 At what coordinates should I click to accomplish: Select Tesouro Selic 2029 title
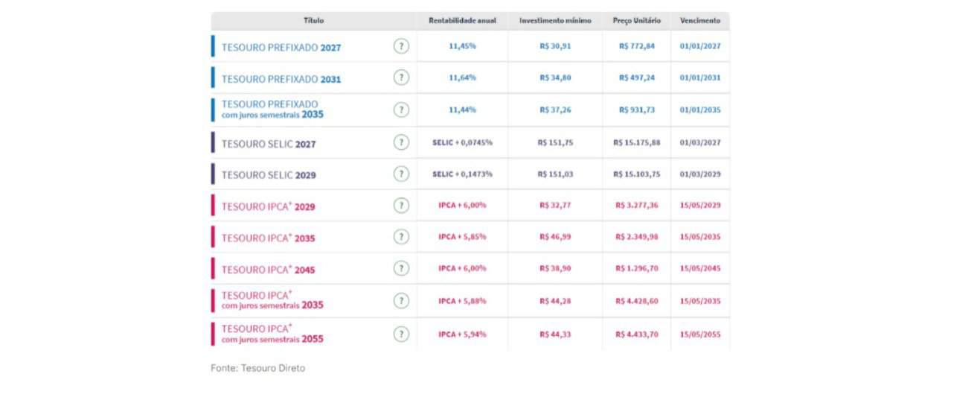[269, 175]
